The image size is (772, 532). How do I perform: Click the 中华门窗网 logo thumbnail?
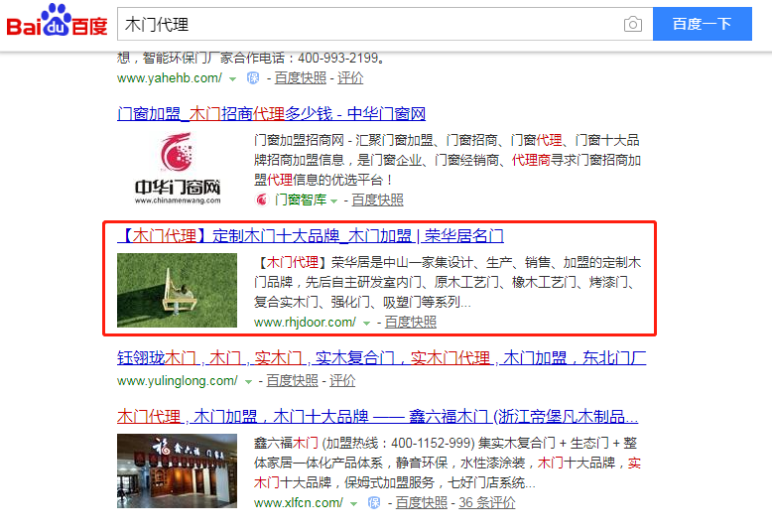(178, 168)
